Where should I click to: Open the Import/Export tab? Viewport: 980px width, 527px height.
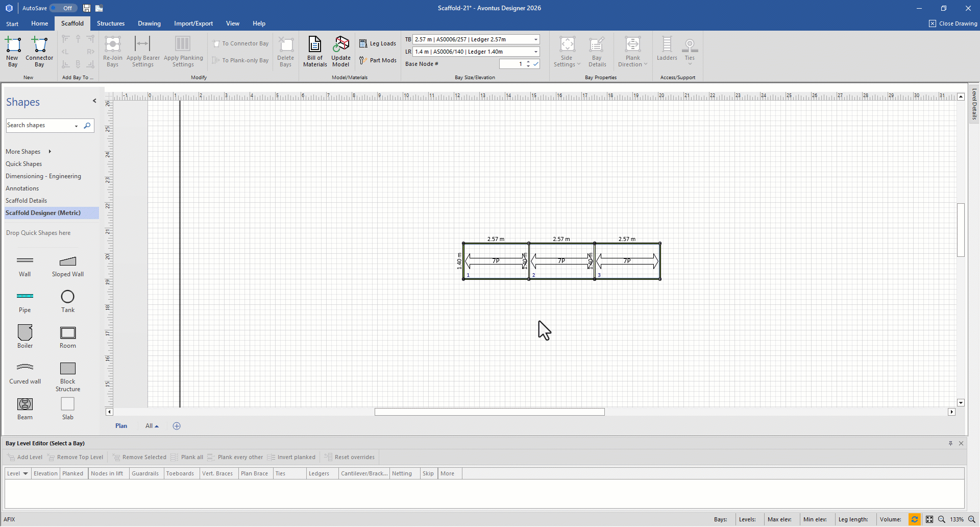(x=193, y=23)
